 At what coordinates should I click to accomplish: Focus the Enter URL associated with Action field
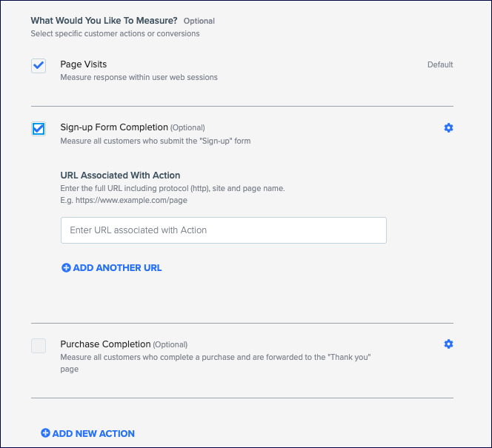coord(224,230)
